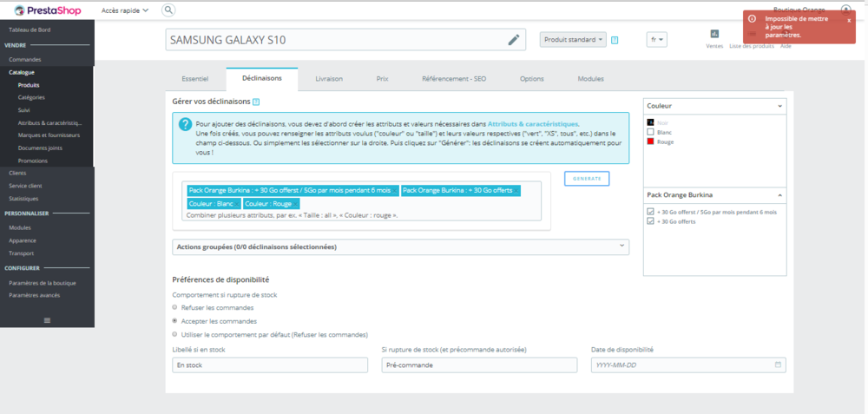This screenshot has width=868, height=414.
Task: Remove the 'Pack Orange Burkina : + 30 Go offerts' tag
Action: (x=516, y=191)
